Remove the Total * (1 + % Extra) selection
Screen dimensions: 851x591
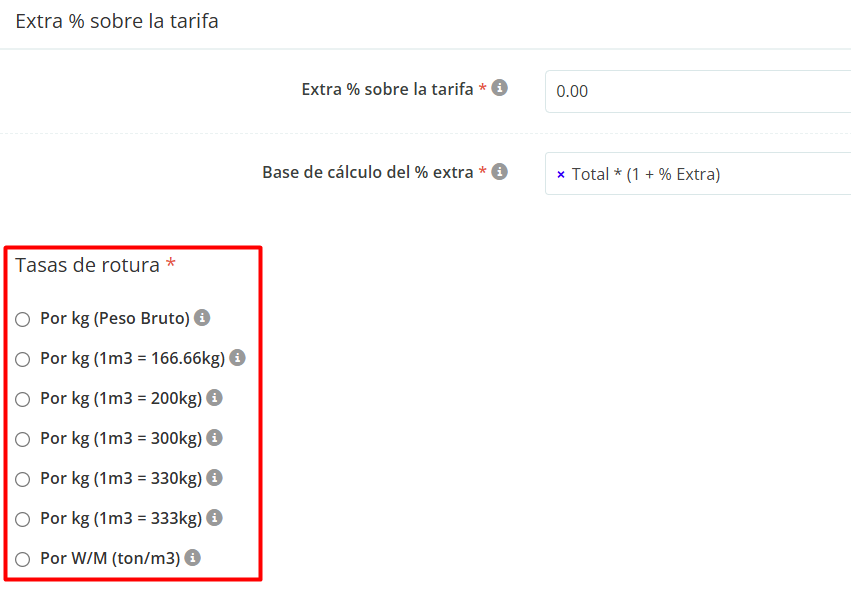[x=561, y=175]
